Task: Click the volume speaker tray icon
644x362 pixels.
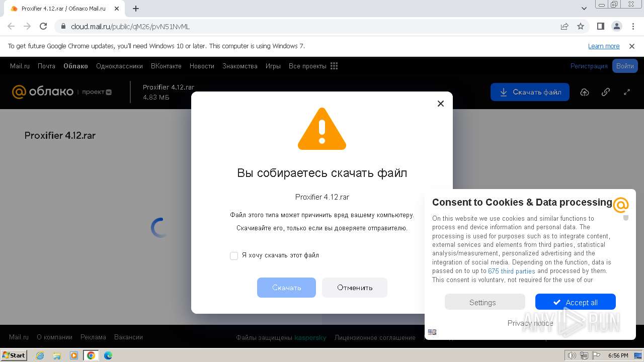Action: click(x=572, y=355)
